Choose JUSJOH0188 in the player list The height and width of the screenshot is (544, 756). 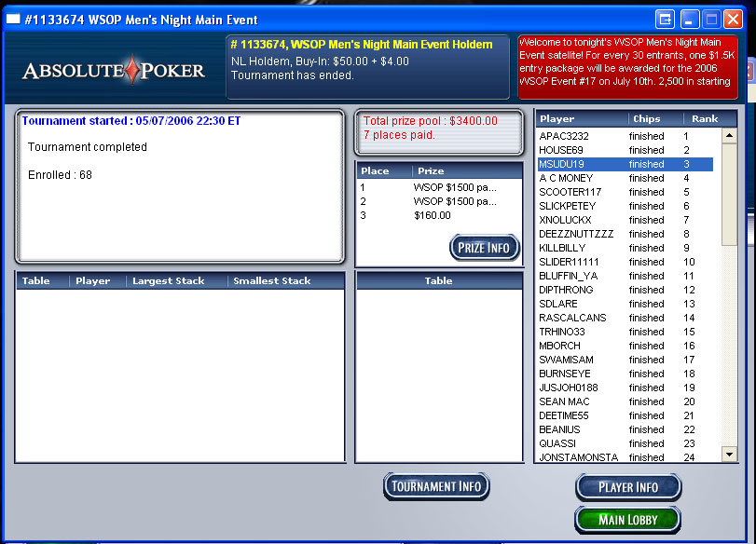625,388
